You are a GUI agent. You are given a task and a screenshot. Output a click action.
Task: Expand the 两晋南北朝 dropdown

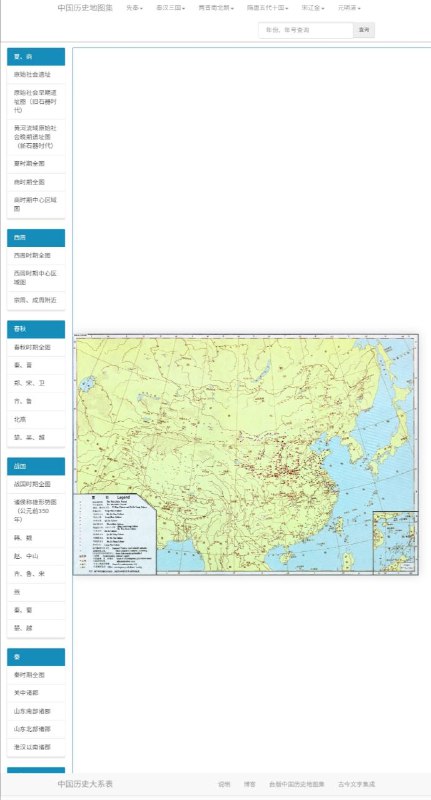point(216,8)
